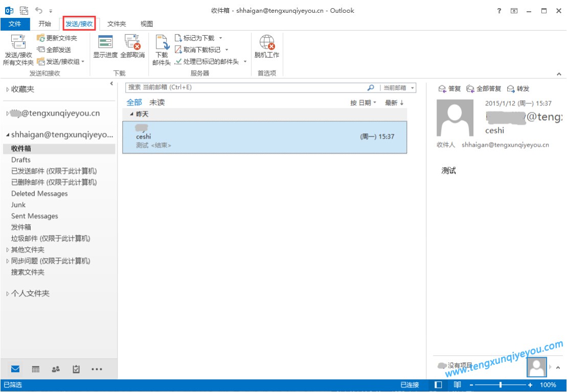The width and height of the screenshot is (567, 392).
Task: Open Help with the question mark icon
Action: pyautogui.click(x=499, y=11)
